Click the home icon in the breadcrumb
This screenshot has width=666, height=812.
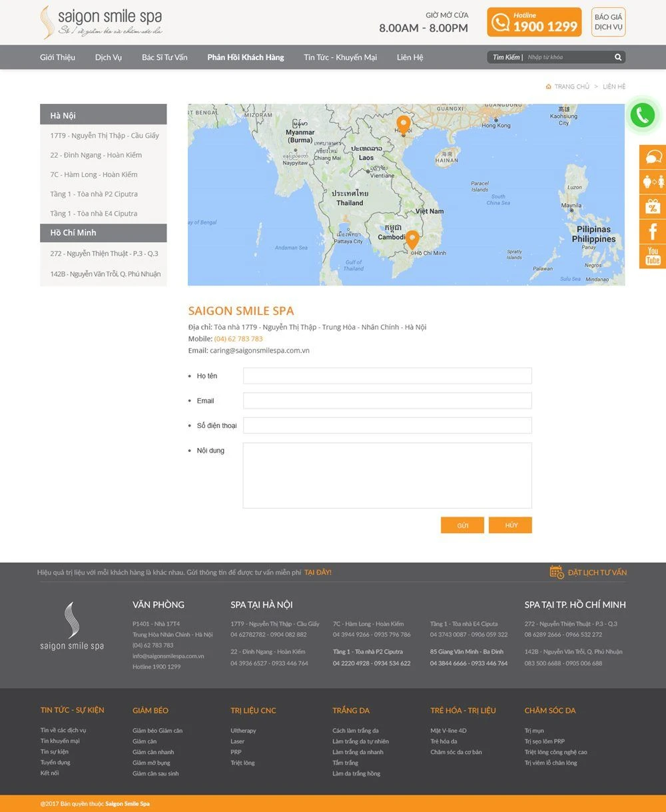(548, 87)
